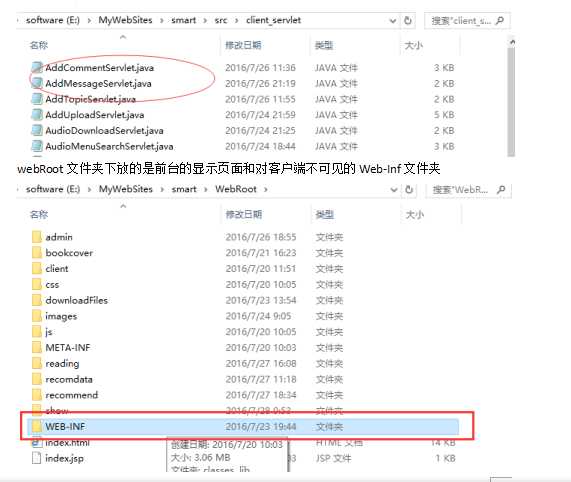Screen dimensions: 571x482
Task: Refresh the client_servlet folder view
Action: [x=408, y=20]
